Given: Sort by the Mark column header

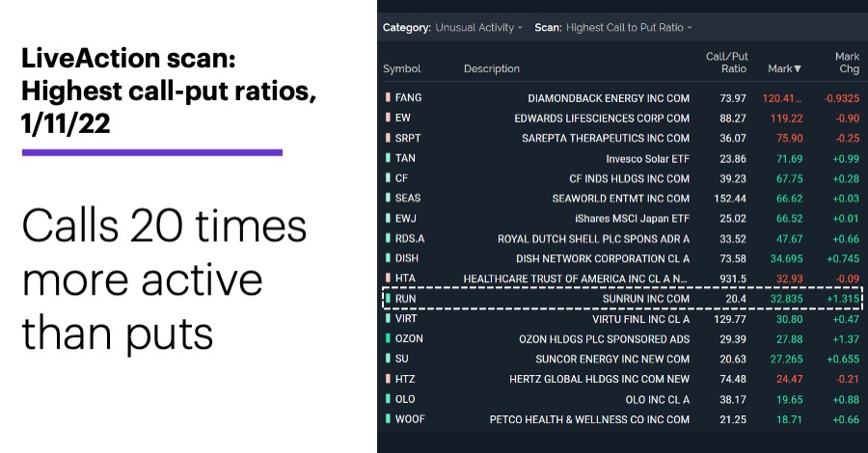Looking at the screenshot, I should point(784,68).
